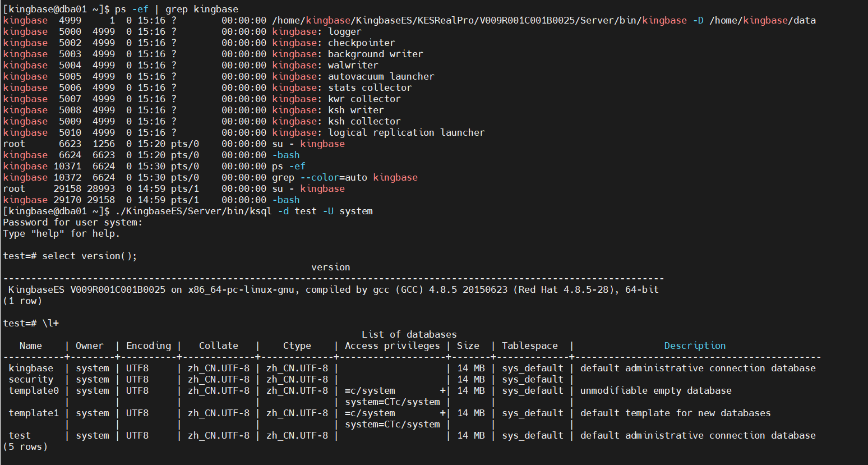The width and height of the screenshot is (868, 465).
Task: Click the 'Name' column header
Action: point(31,346)
